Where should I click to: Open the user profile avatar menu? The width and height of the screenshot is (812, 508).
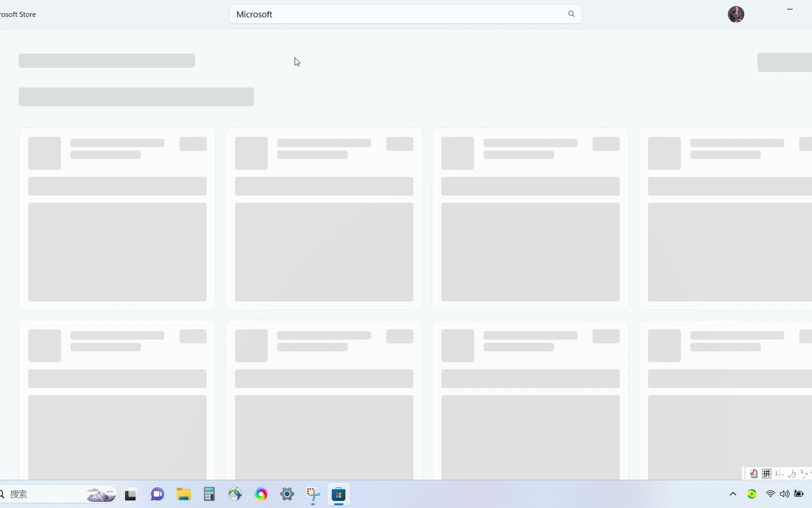(736, 14)
